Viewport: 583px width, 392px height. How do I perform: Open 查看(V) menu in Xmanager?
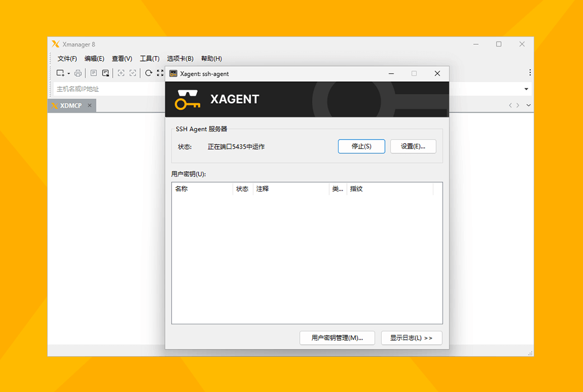pyautogui.click(x=122, y=59)
